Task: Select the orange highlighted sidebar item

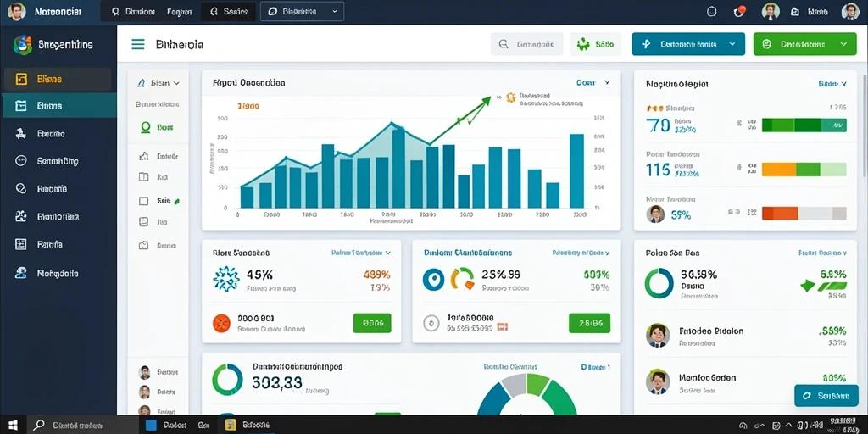Action: tap(58, 79)
